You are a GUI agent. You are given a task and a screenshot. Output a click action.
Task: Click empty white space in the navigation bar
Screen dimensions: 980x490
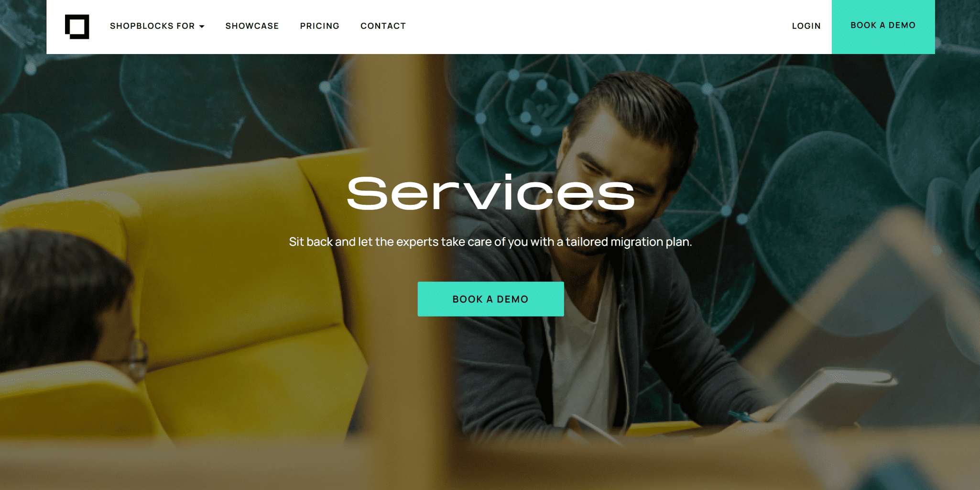[598, 27]
